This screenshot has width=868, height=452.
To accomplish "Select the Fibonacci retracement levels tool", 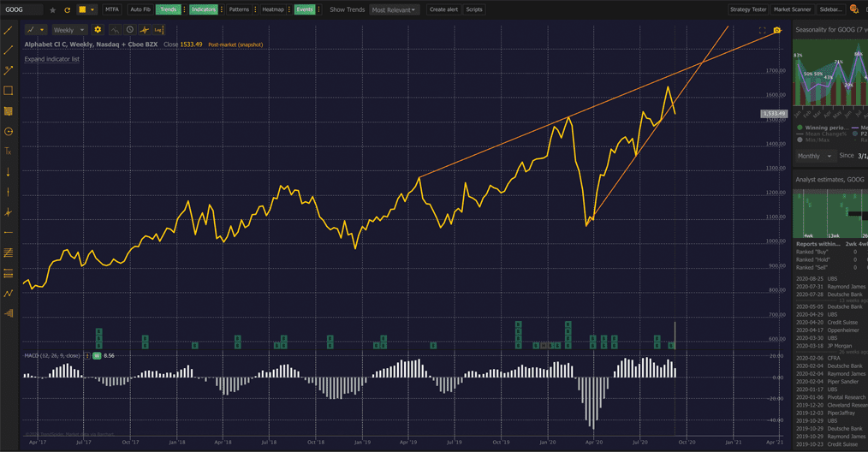I will coord(8,273).
